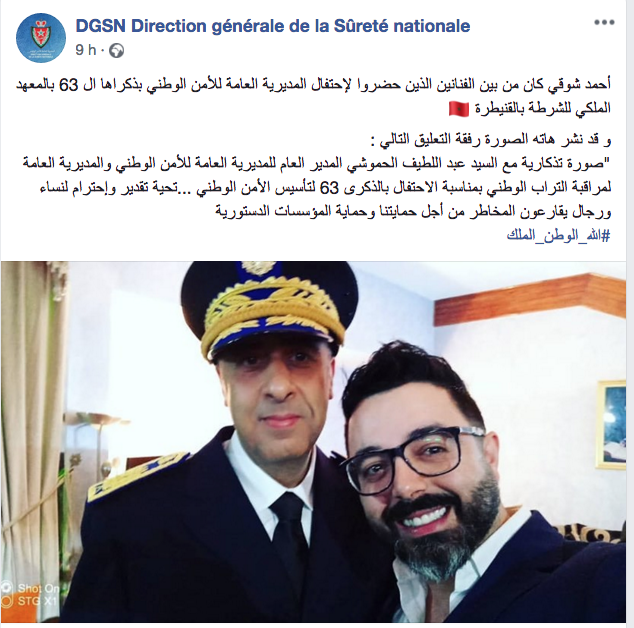The image size is (634, 628).
Task: Click the officer's black necktie
Action: point(291,538)
